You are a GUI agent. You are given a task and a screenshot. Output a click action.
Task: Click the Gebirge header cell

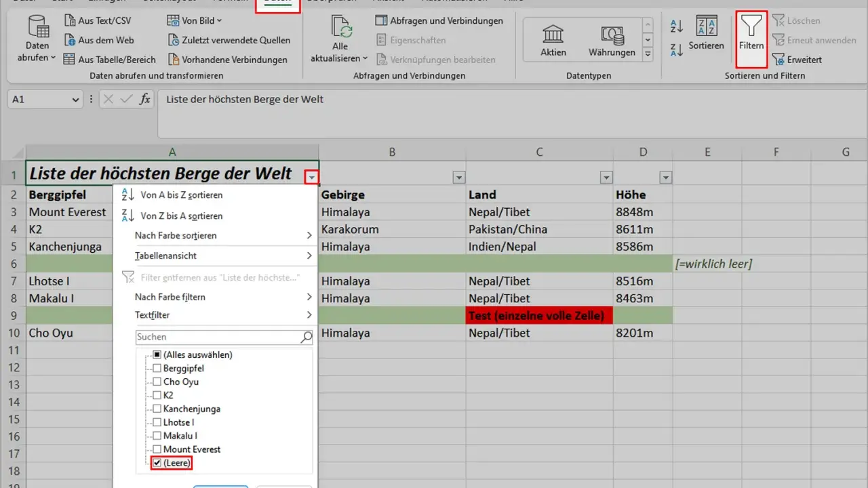point(392,195)
